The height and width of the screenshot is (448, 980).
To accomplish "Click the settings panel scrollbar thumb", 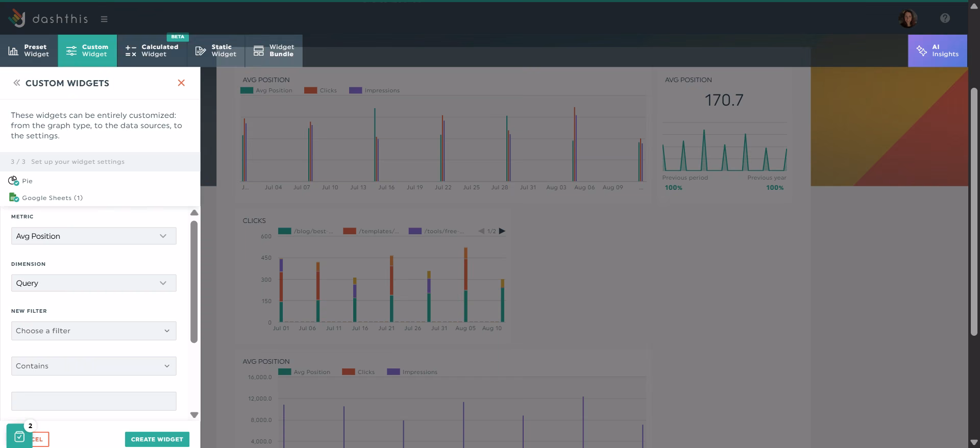I will [x=194, y=282].
